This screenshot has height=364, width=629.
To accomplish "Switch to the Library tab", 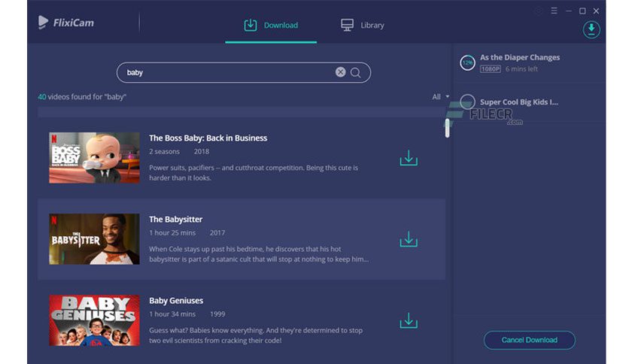I will [x=363, y=25].
